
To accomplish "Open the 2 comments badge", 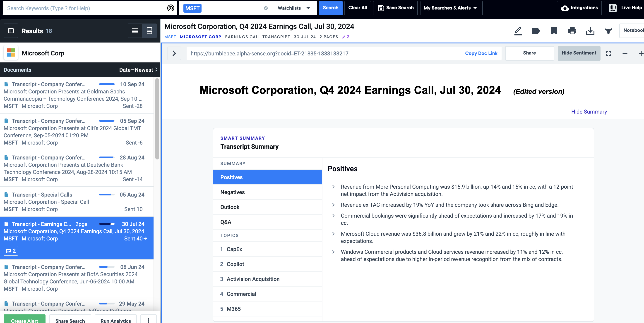I will [x=11, y=251].
